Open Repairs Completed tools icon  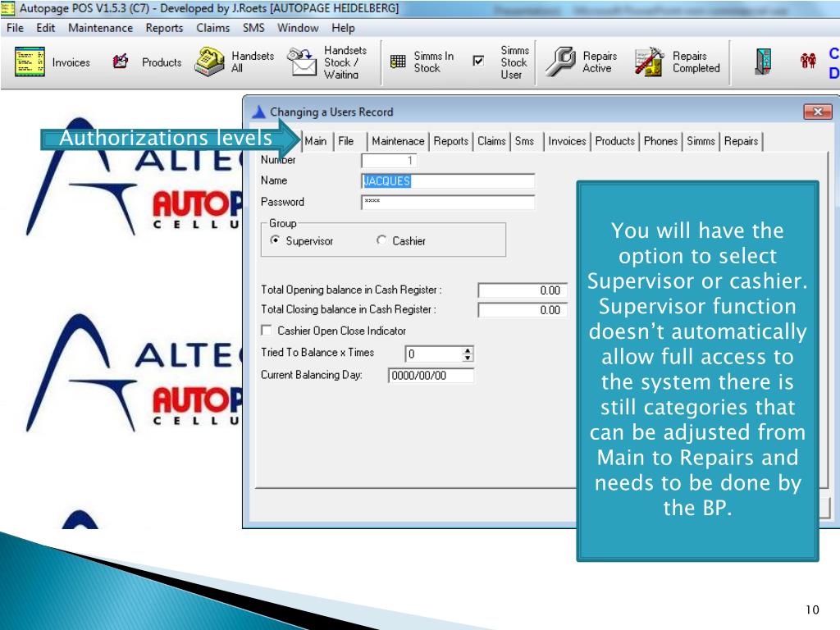[x=649, y=62]
